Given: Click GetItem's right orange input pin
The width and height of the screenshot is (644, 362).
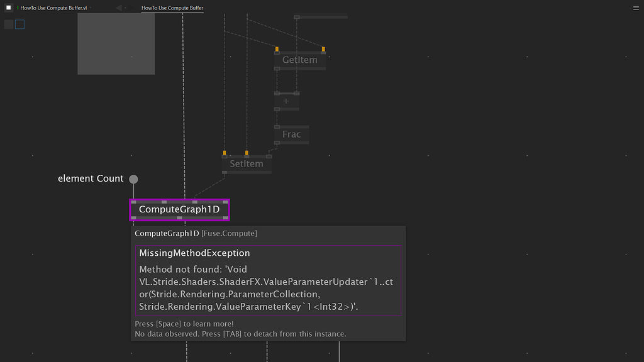Looking at the screenshot, I should tap(324, 49).
